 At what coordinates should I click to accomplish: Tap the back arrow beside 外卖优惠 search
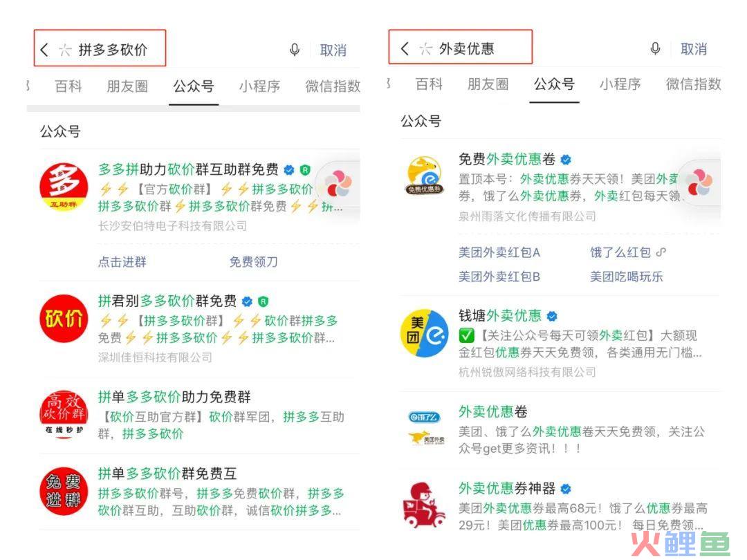(405, 48)
